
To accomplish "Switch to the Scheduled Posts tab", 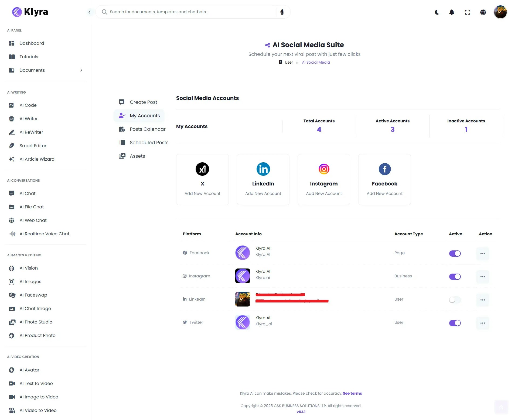I will tap(149, 142).
